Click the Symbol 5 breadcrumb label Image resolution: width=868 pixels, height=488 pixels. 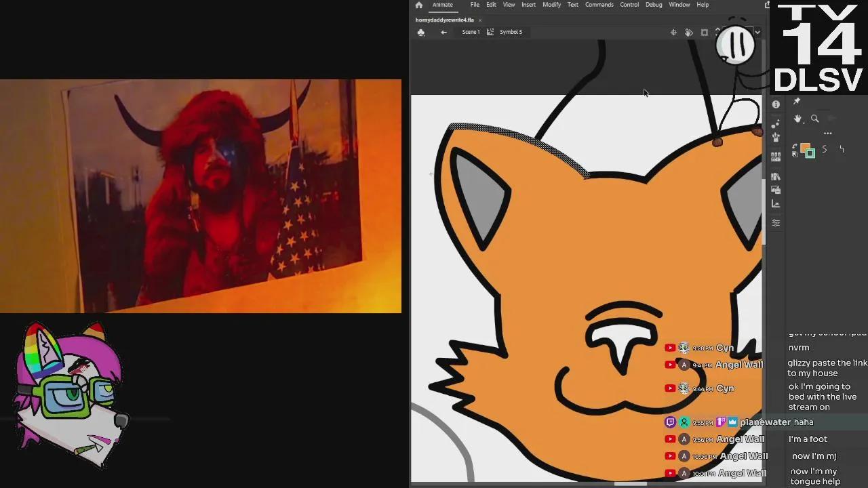pos(511,32)
